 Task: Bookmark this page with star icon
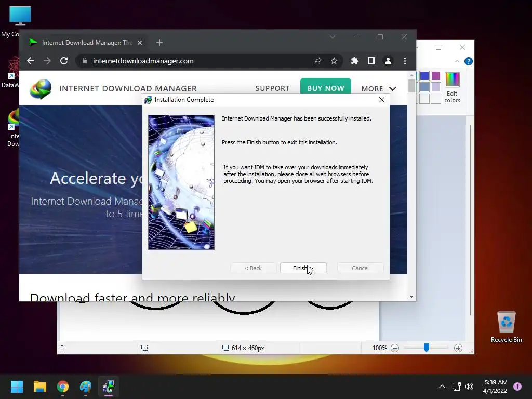(x=334, y=61)
